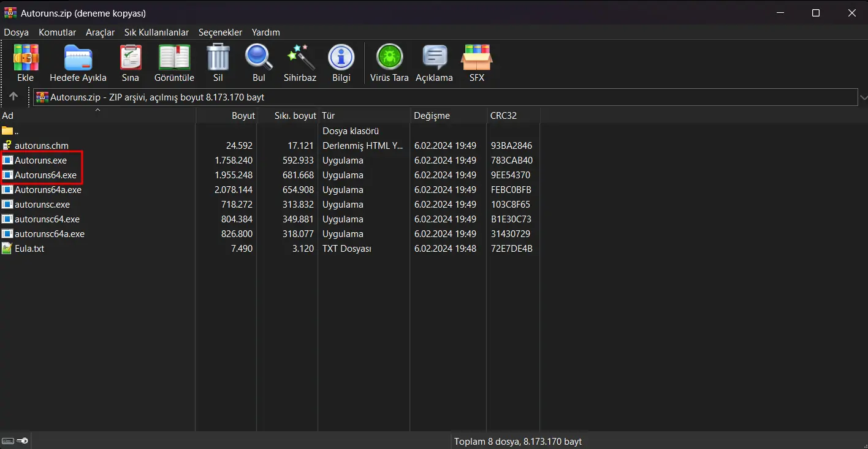Click the Hedefe Ayıkla extract icon

coord(78,58)
